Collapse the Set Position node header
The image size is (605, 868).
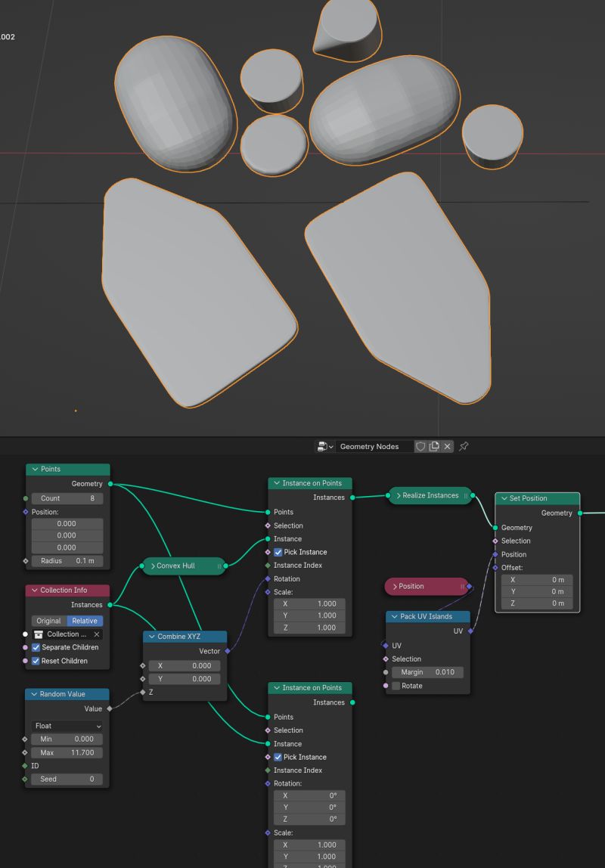pyautogui.click(x=504, y=498)
